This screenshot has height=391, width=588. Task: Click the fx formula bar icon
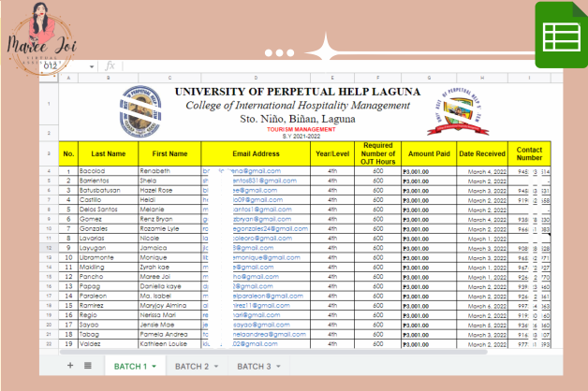(x=110, y=65)
